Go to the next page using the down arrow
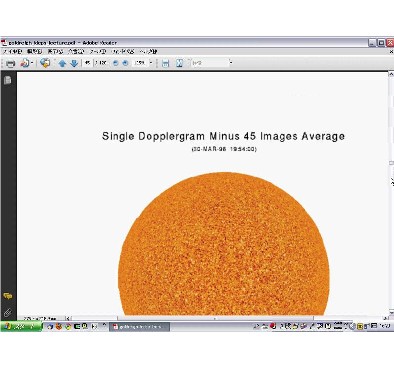 (x=74, y=63)
